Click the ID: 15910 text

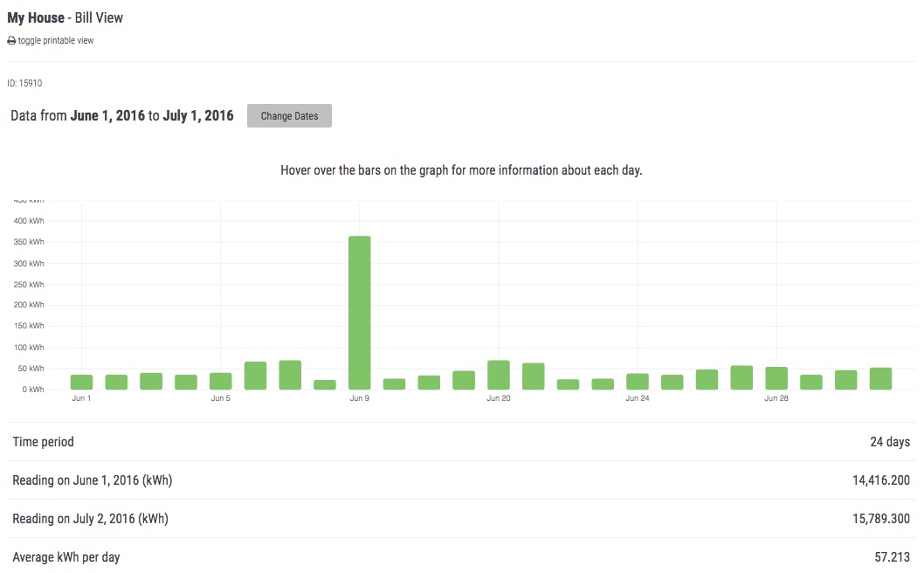click(x=24, y=84)
